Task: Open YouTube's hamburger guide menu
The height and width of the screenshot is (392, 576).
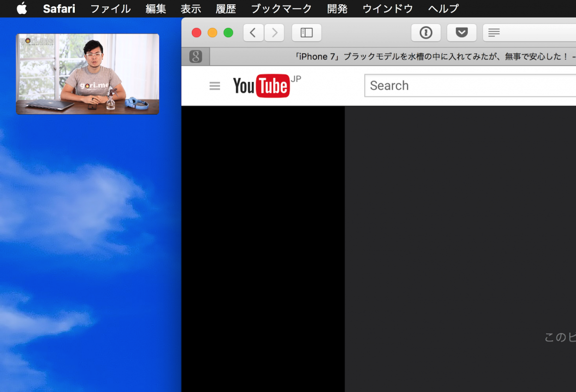Action: pyautogui.click(x=215, y=85)
